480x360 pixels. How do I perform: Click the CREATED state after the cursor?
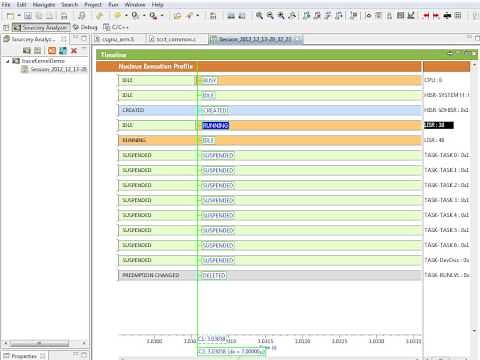216,110
